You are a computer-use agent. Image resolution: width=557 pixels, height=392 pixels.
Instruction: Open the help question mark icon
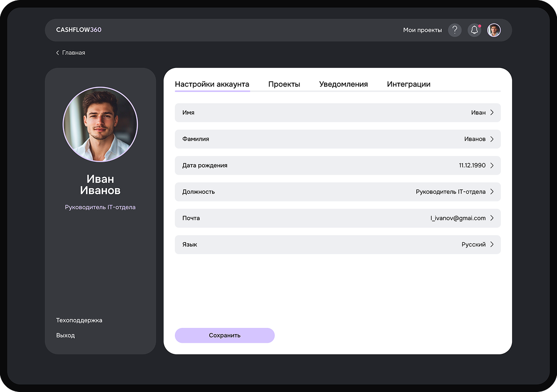click(x=454, y=30)
